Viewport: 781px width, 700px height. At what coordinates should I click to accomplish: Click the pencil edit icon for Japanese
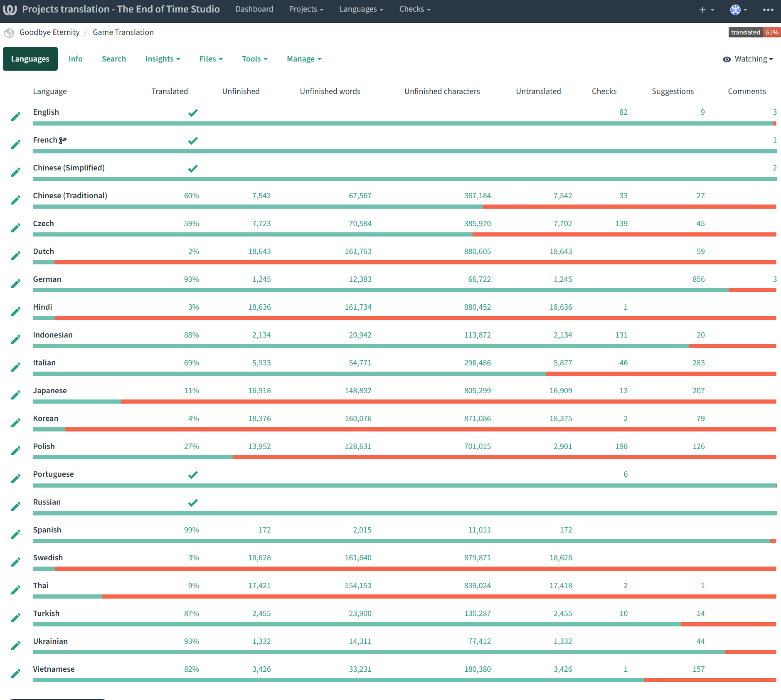pyautogui.click(x=16, y=395)
